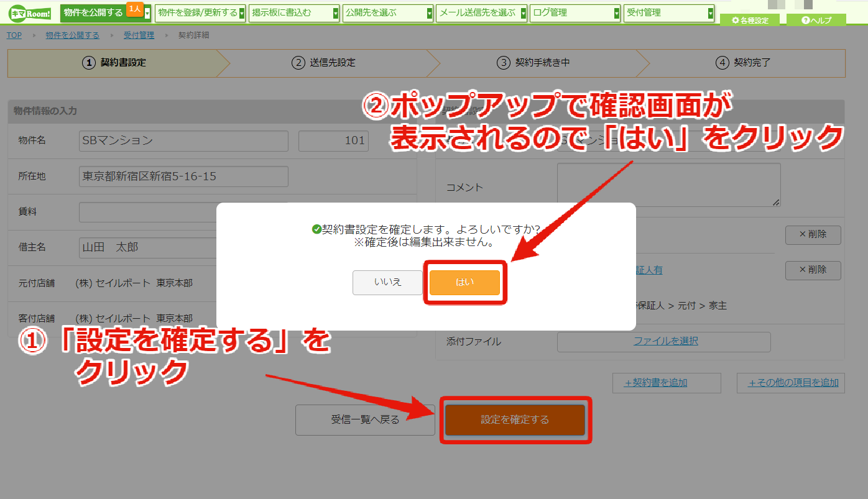Image resolution: width=868 pixels, height=499 pixels.
Task: Expand the 物件を公開する dropdown arrow
Action: coord(147,13)
